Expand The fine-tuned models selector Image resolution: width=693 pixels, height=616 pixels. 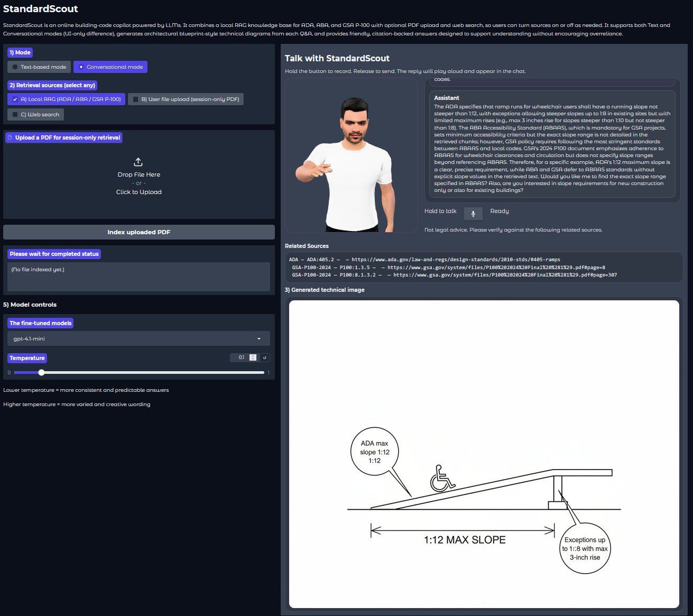pos(40,323)
